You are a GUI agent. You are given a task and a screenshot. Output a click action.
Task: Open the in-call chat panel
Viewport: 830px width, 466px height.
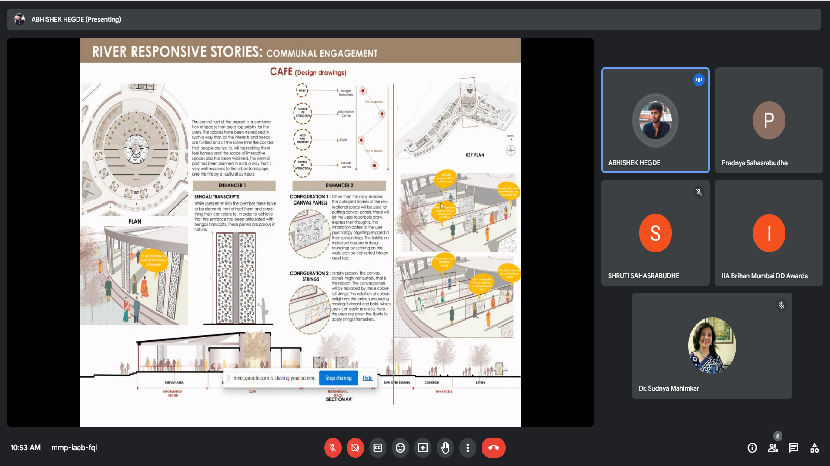point(793,447)
